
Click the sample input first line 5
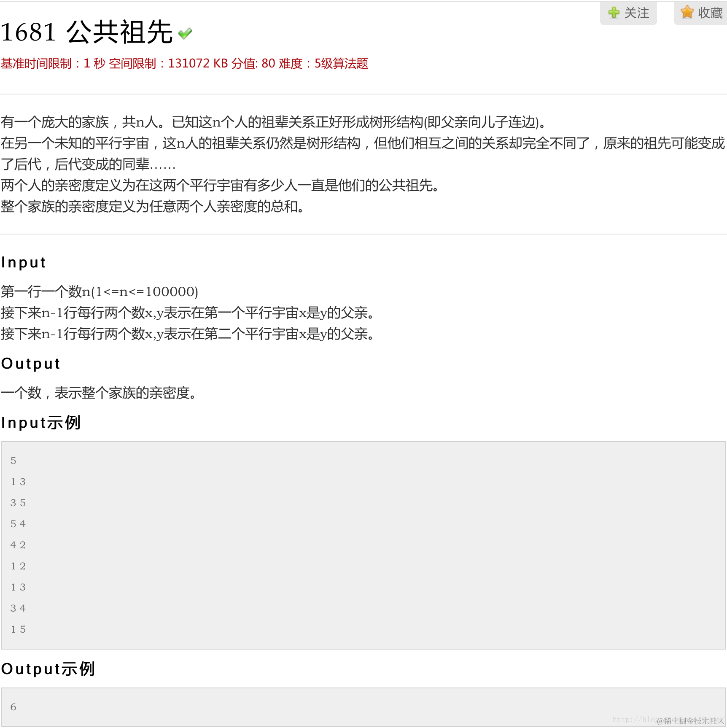[x=13, y=461]
